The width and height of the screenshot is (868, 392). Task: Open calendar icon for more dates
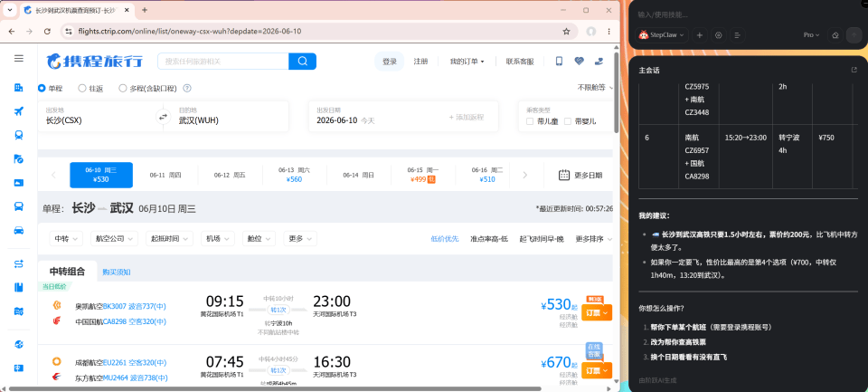[x=564, y=176]
